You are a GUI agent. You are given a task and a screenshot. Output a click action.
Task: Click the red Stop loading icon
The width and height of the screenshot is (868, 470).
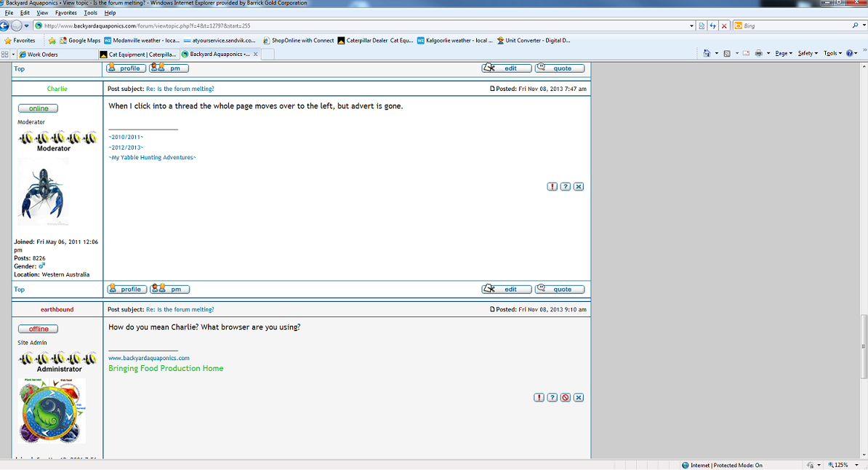pos(724,25)
